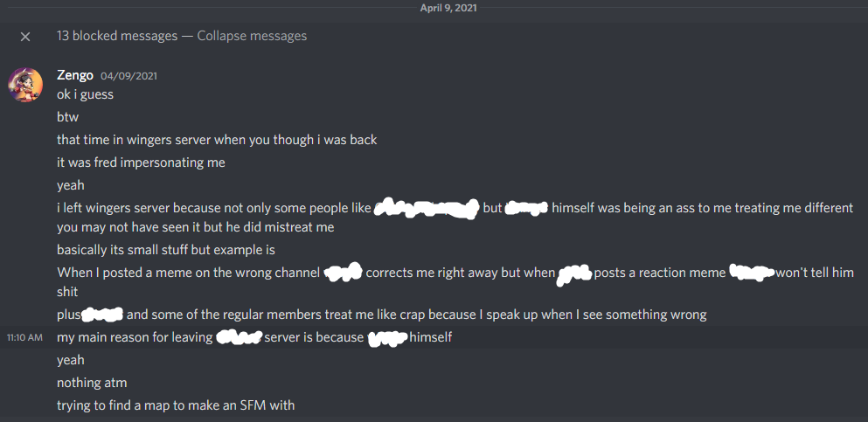Click the 'it was fred impersonating me' message
Screen dimensions: 868x422
pos(141,163)
